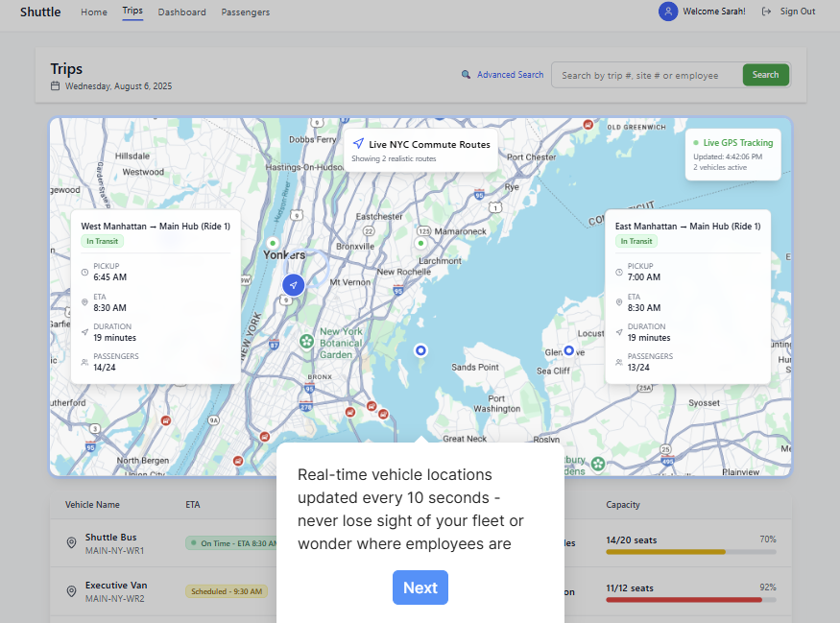Click the user avatar icon
Image resolution: width=840 pixels, height=623 pixels.
pos(668,12)
